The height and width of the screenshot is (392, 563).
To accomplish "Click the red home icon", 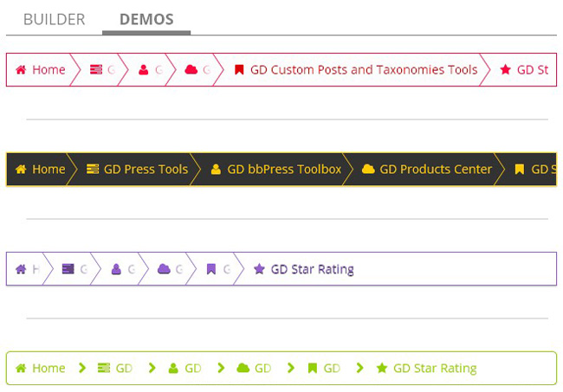I will click(21, 70).
